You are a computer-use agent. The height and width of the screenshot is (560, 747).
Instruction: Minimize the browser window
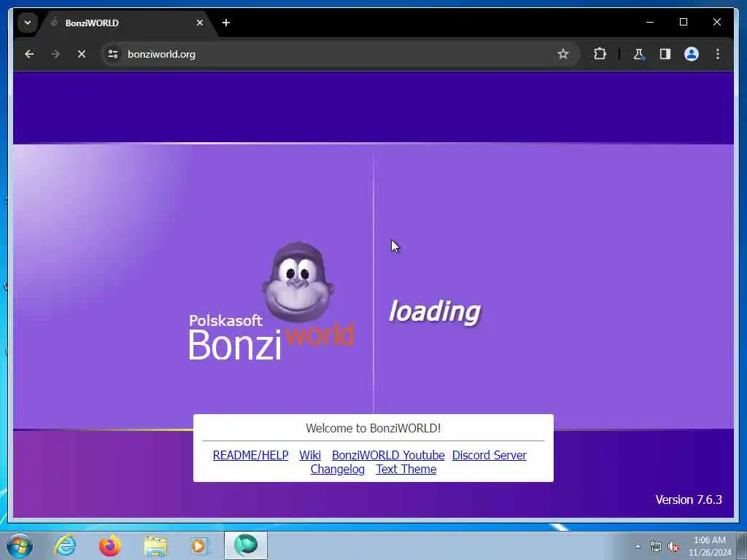point(650,22)
